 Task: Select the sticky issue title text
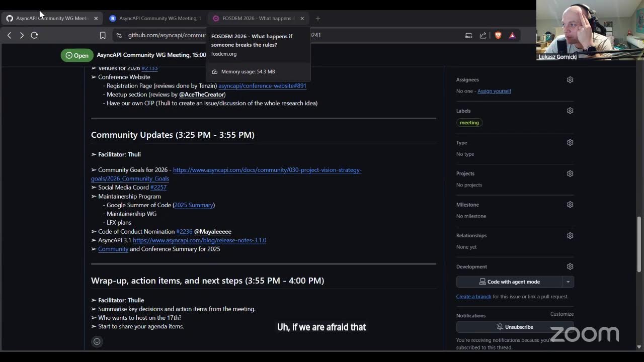151,55
